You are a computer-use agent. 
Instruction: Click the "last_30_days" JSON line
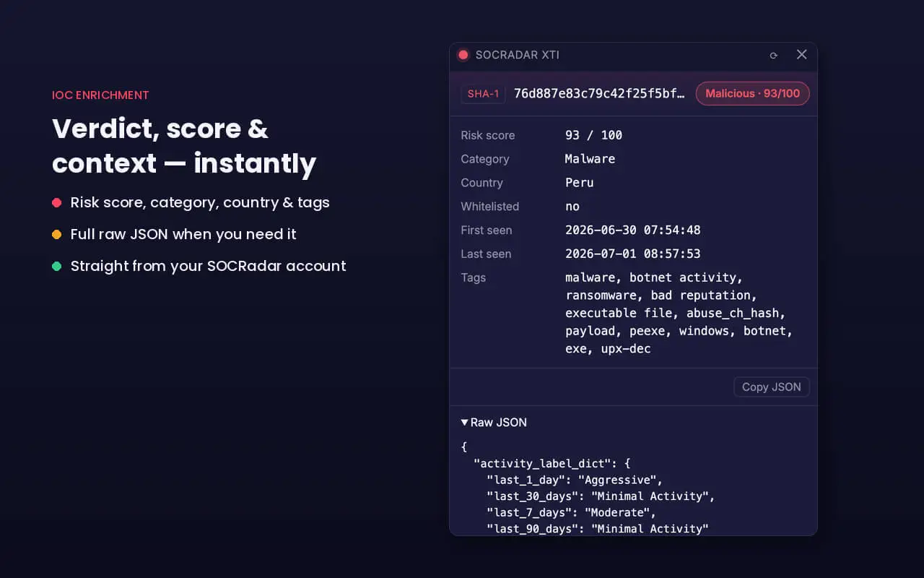(x=601, y=496)
